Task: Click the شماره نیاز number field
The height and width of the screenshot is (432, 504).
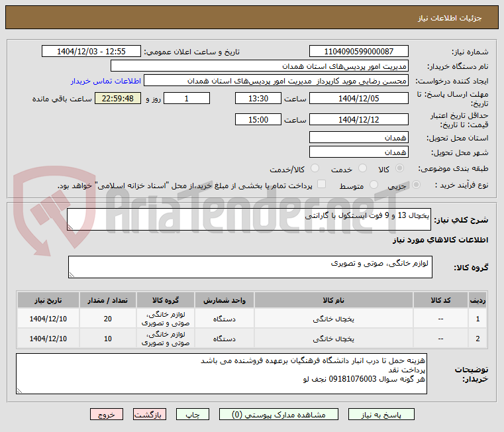Action: point(359,52)
